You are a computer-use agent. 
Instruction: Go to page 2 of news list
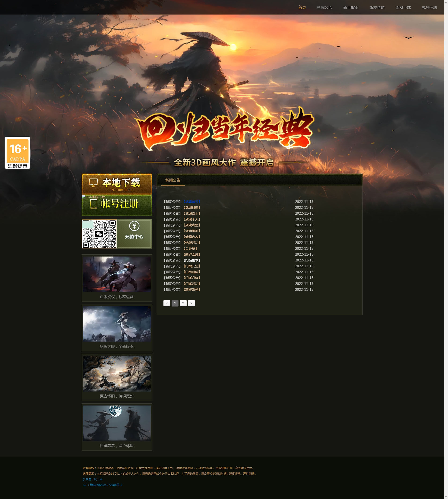(183, 303)
